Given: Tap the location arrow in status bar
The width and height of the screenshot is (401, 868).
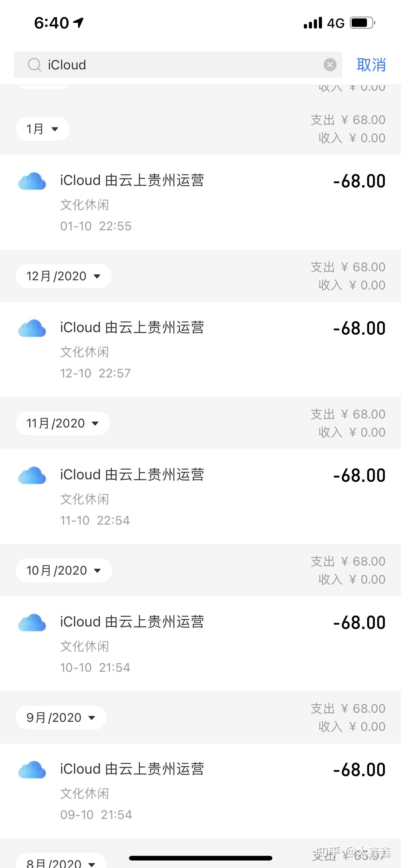Looking at the screenshot, I should 78,22.
